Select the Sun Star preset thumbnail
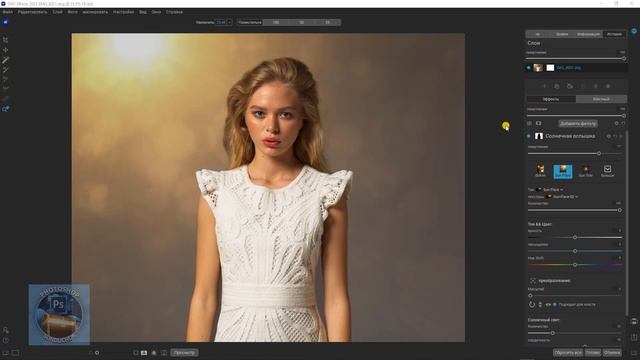The height and width of the screenshot is (360, 640). [585, 171]
